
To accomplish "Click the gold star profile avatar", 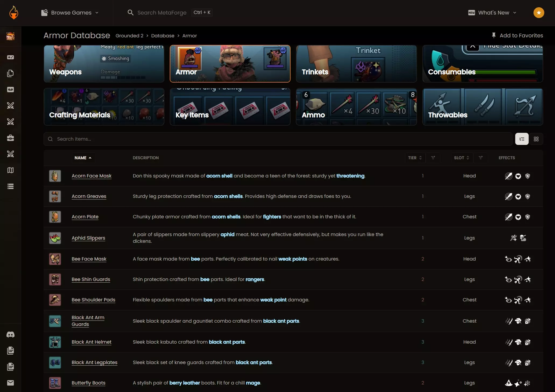I will coord(539,13).
